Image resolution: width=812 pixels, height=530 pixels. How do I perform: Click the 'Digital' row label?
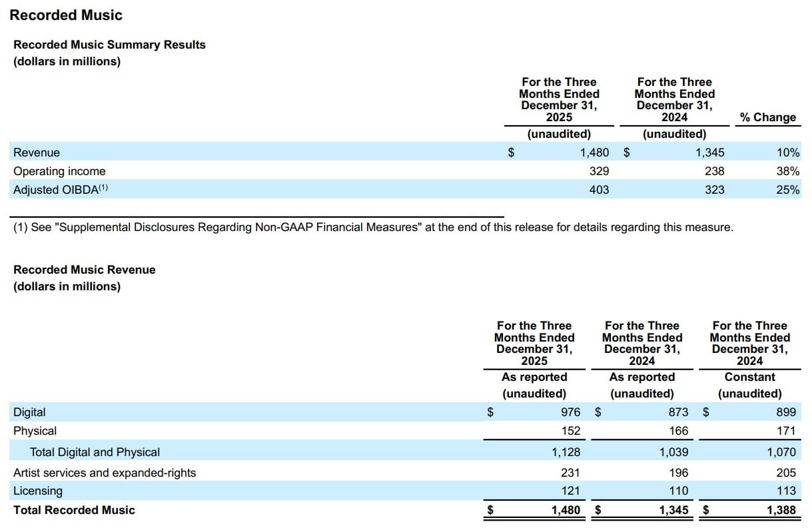point(29,412)
